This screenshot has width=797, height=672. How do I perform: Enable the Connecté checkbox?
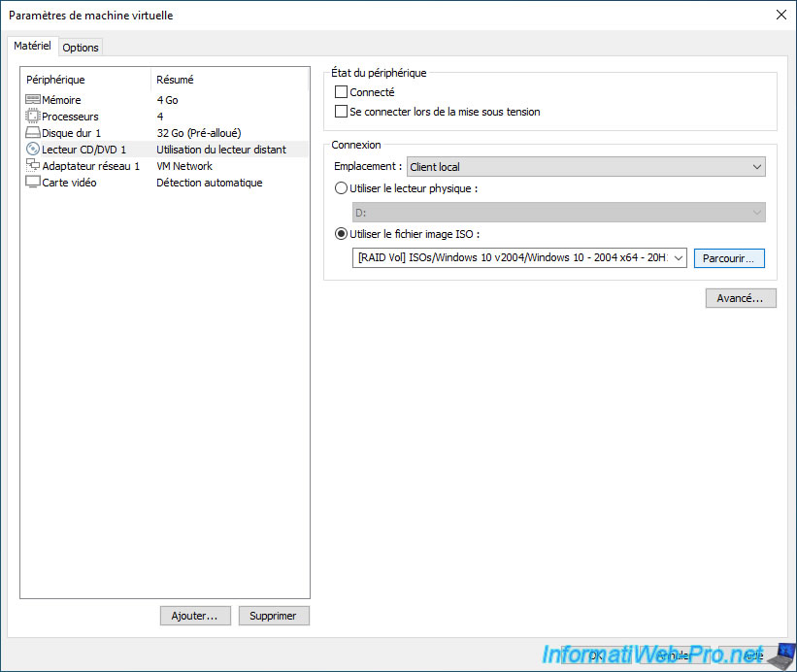click(341, 92)
